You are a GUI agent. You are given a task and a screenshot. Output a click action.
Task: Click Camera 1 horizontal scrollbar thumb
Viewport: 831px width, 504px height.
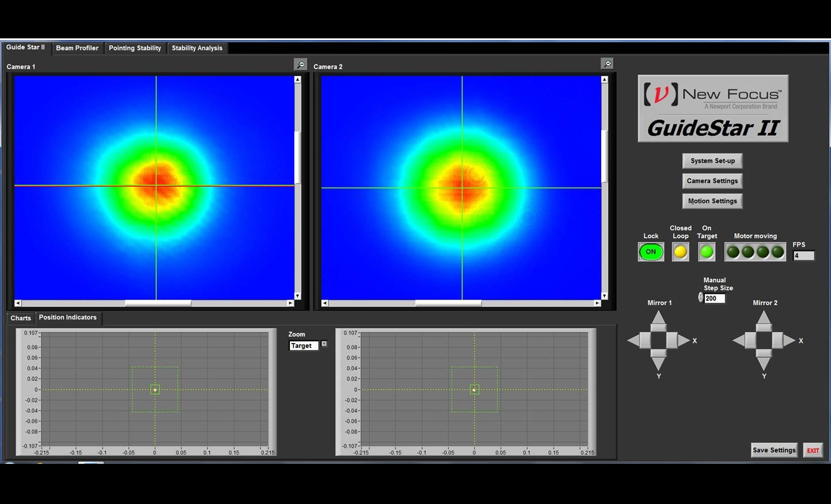click(158, 303)
